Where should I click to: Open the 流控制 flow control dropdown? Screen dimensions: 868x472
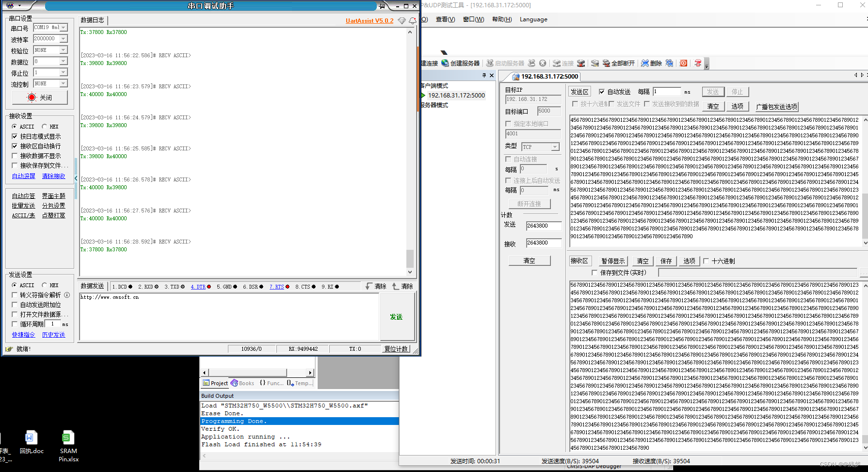click(64, 83)
